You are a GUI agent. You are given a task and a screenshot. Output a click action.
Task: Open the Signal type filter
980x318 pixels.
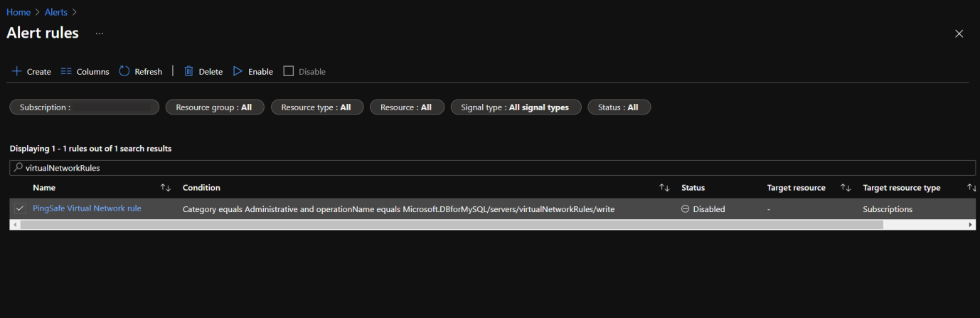(515, 107)
